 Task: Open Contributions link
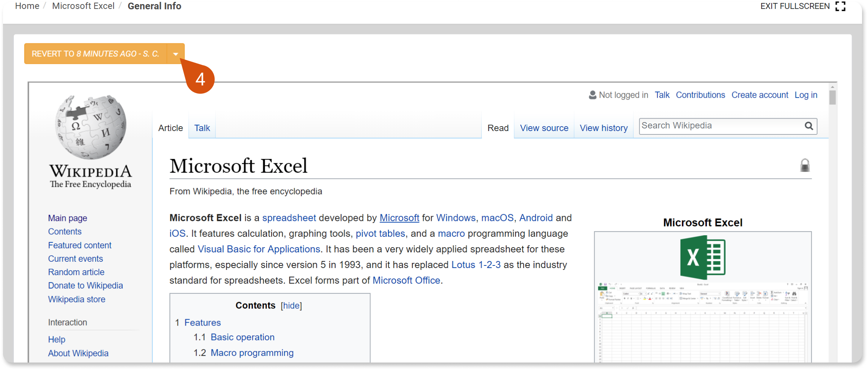click(x=700, y=95)
